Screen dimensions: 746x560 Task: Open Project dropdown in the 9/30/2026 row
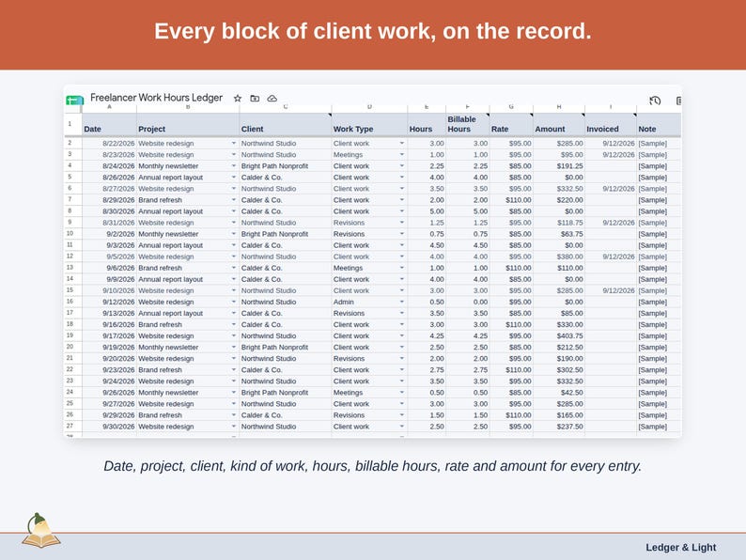[234, 427]
